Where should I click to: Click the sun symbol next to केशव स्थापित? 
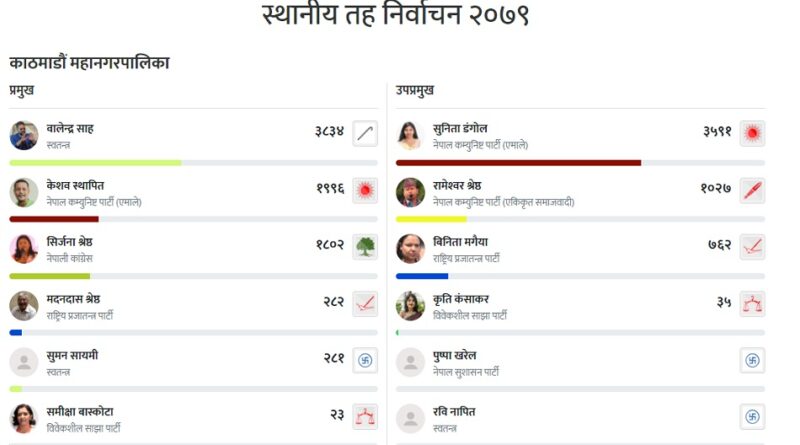pyautogui.click(x=365, y=190)
